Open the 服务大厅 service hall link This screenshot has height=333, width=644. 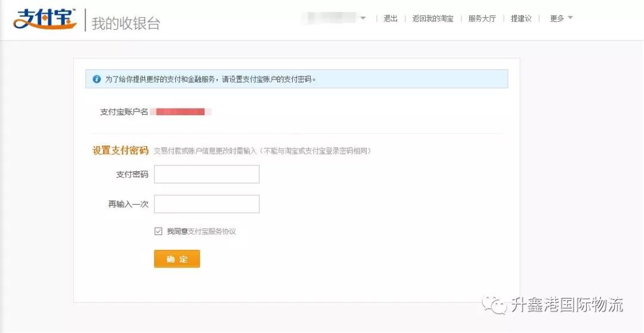(x=482, y=18)
